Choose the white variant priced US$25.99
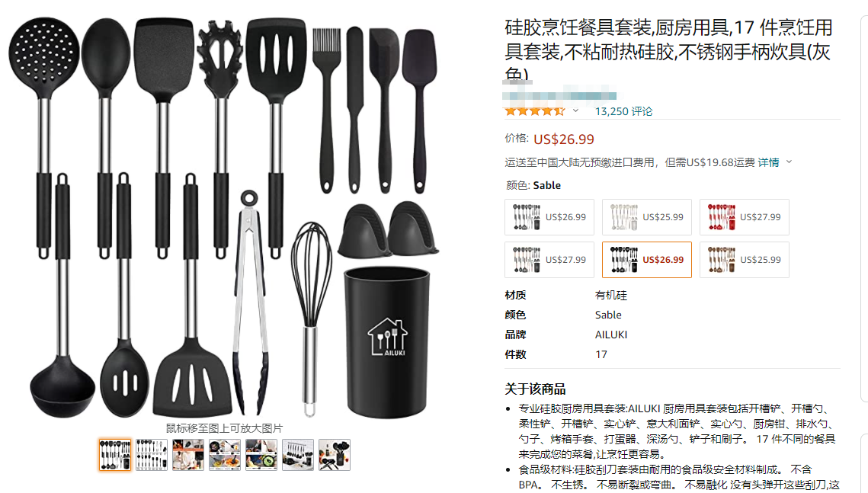Screen dimensions: 868x493 click(x=646, y=217)
